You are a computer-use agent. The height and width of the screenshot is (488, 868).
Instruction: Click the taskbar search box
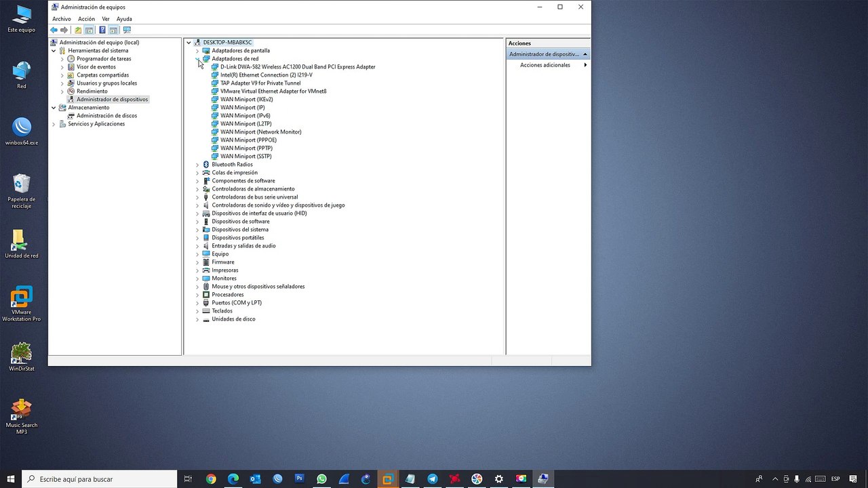point(100,479)
